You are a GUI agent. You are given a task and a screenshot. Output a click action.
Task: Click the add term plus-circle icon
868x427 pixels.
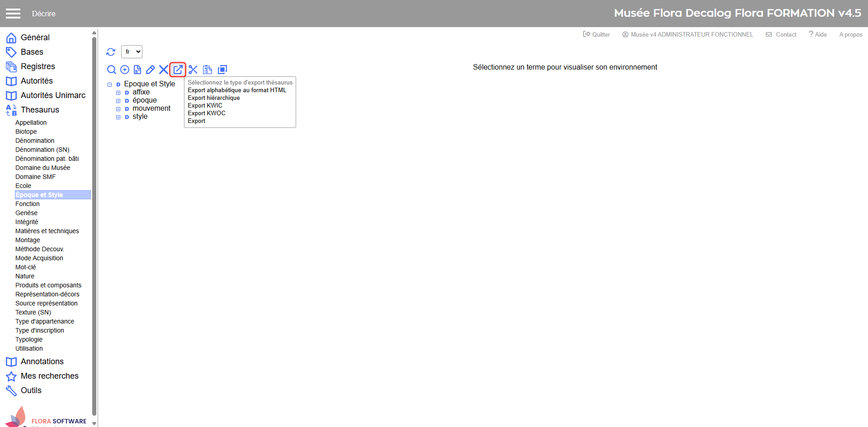(125, 70)
